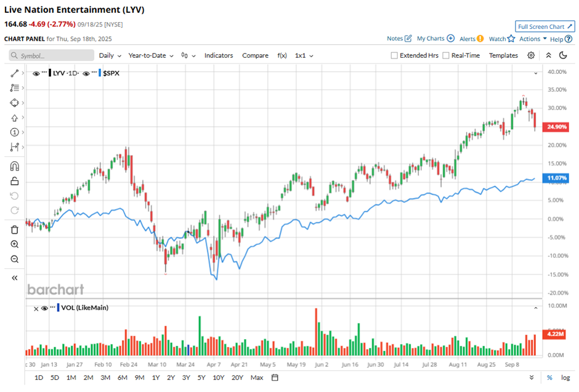Open the Daily frequency dropdown
The image size is (579, 392).
[x=110, y=55]
